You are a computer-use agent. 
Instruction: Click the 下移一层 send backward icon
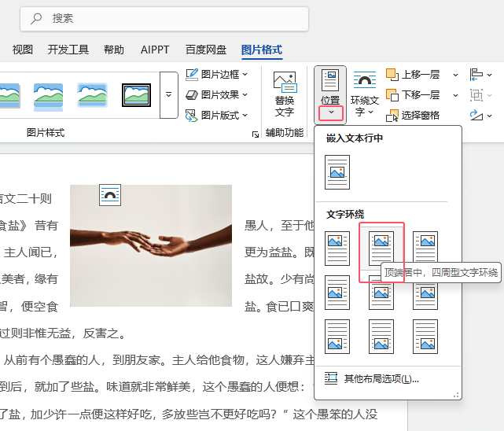(x=392, y=95)
